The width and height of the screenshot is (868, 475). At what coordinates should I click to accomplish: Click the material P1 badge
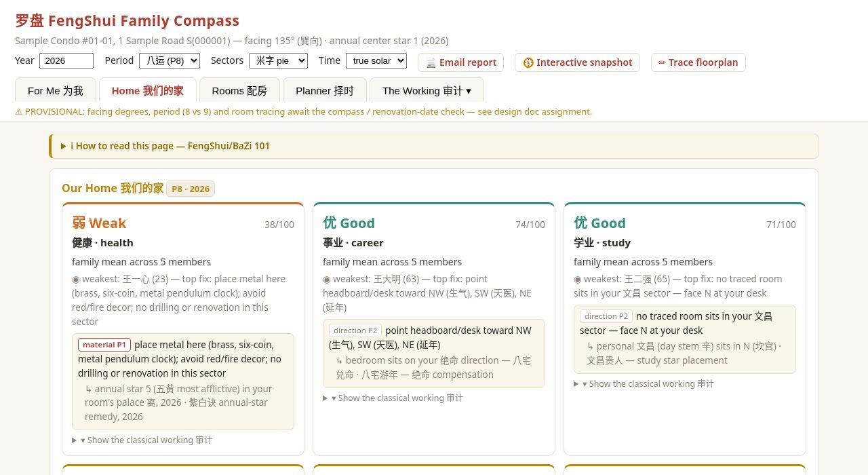point(104,345)
